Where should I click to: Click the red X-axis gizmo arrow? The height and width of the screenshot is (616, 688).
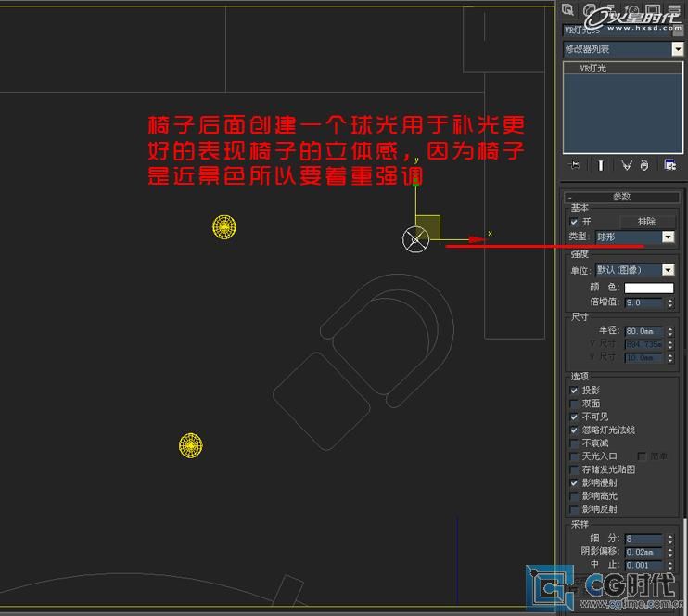478,239
